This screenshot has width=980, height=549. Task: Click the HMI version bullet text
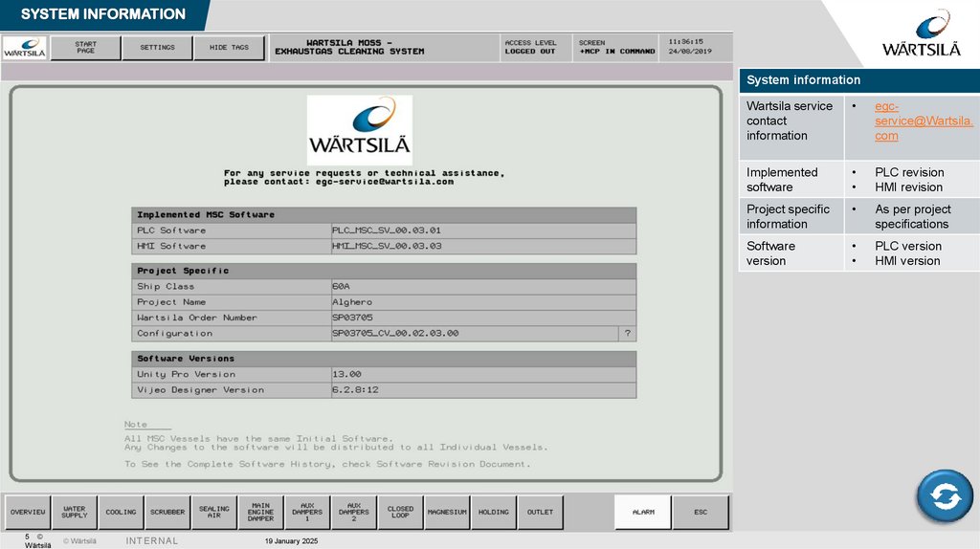(x=907, y=261)
